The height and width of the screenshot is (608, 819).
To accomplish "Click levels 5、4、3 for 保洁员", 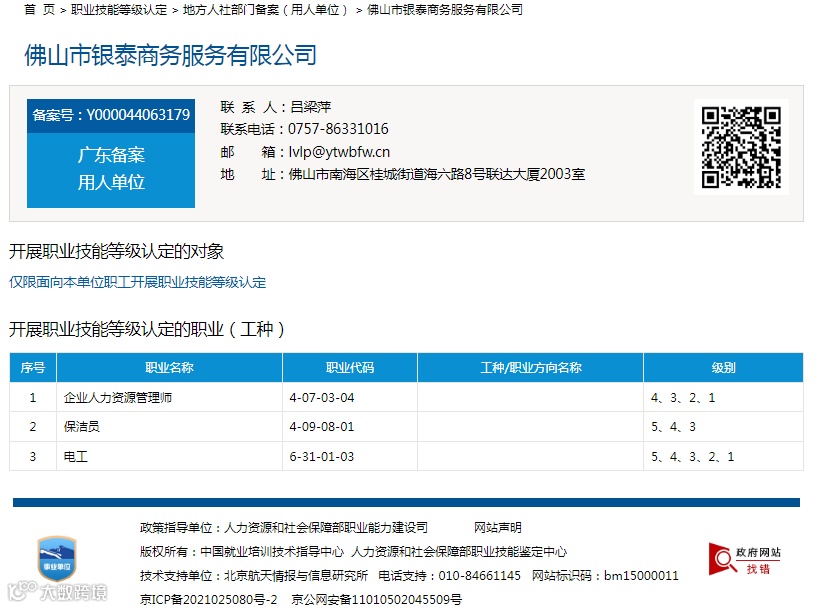I will point(673,427).
